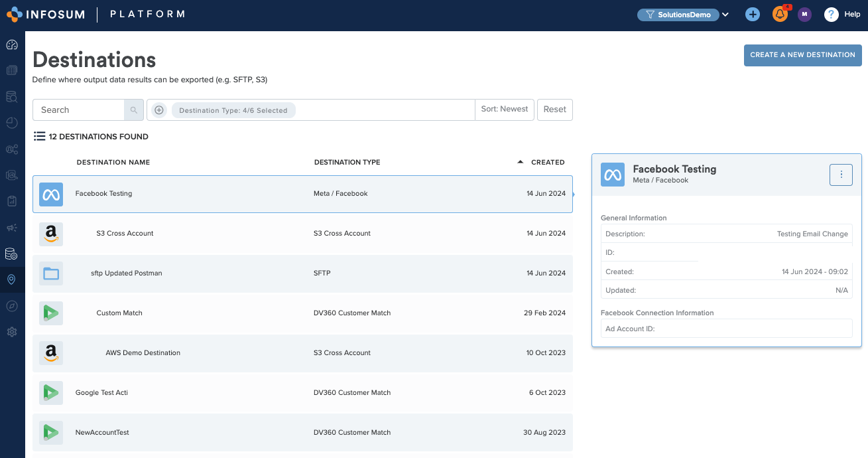This screenshot has height=458, width=868.
Task: Click the 29 Feb 2024 created date
Action: [544, 313]
